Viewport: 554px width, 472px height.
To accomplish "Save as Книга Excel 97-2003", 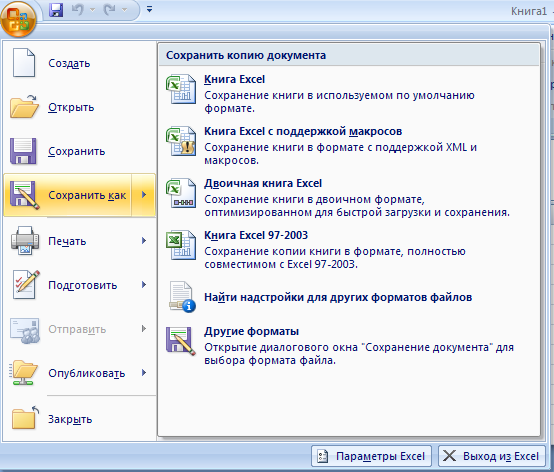I will (x=349, y=249).
